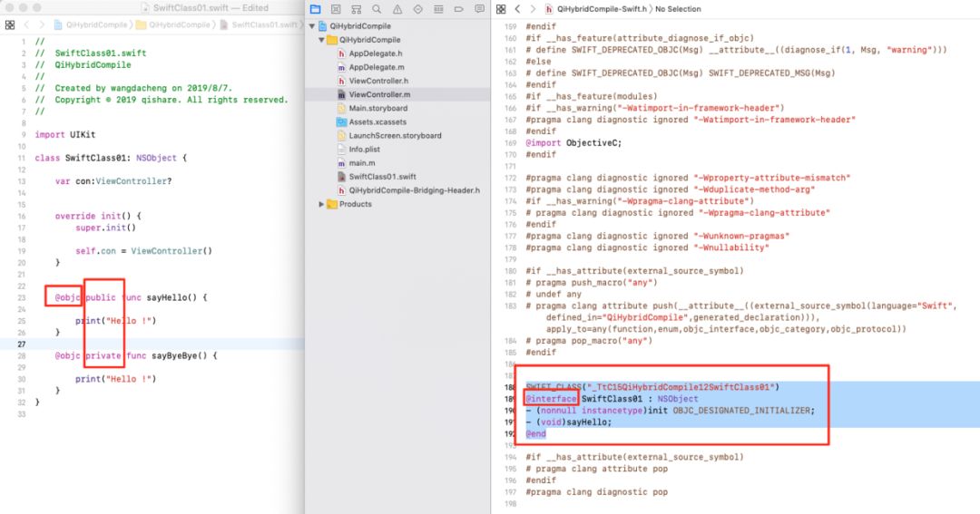Click 'self.con = ViewController()' line
980x514 pixels.
tap(143, 251)
